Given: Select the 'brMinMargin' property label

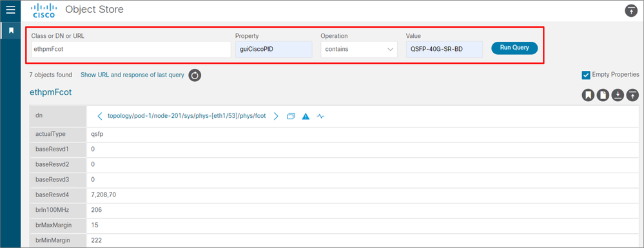Looking at the screenshot, I should pyautogui.click(x=53, y=240).
